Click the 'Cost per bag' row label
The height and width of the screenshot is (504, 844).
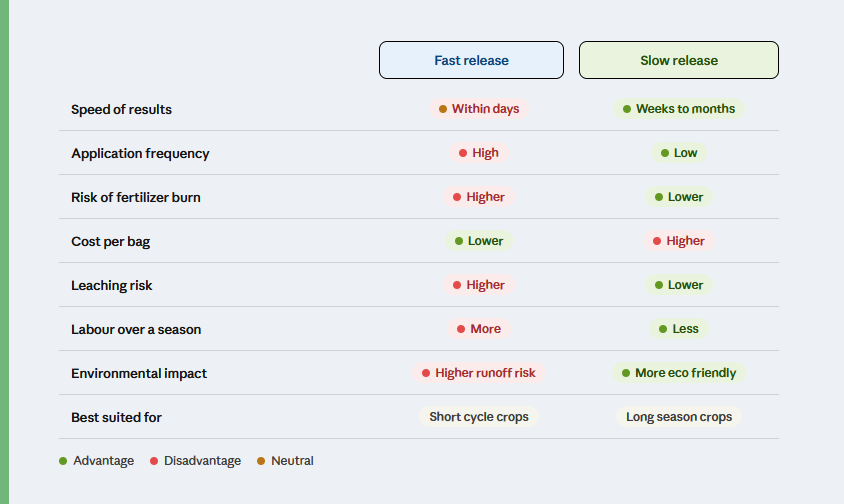[x=111, y=241]
